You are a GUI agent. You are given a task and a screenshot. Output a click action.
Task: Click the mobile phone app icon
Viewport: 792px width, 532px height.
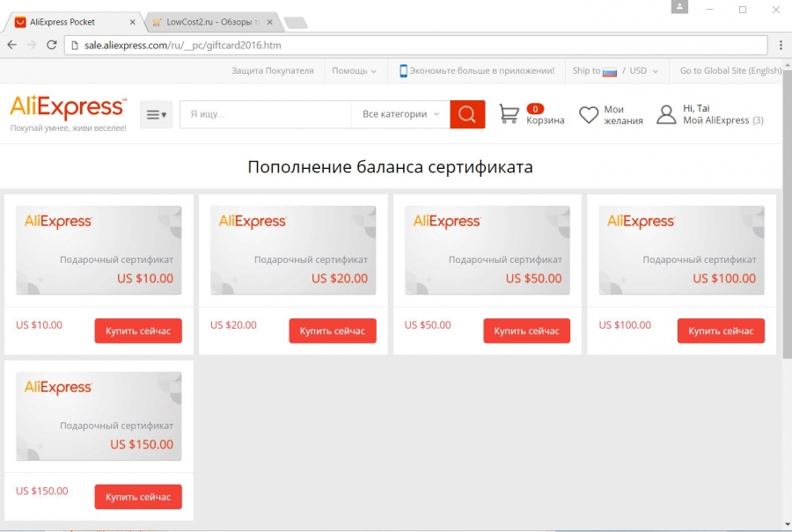403,70
